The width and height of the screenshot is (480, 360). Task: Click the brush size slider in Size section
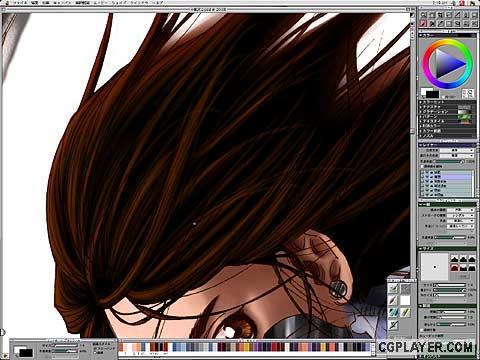[x=450, y=285]
